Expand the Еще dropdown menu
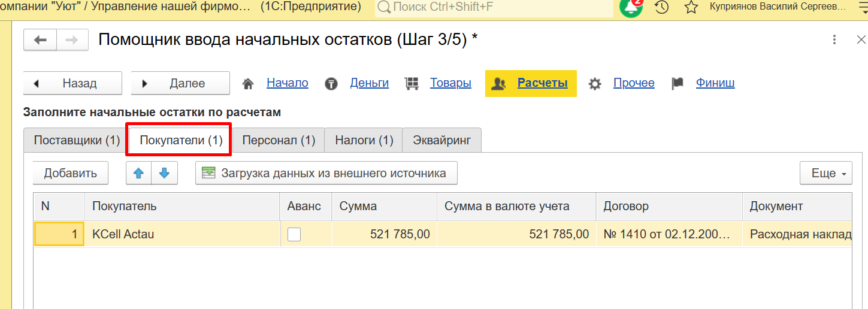Viewport: 868px width, 309px height. click(x=826, y=173)
